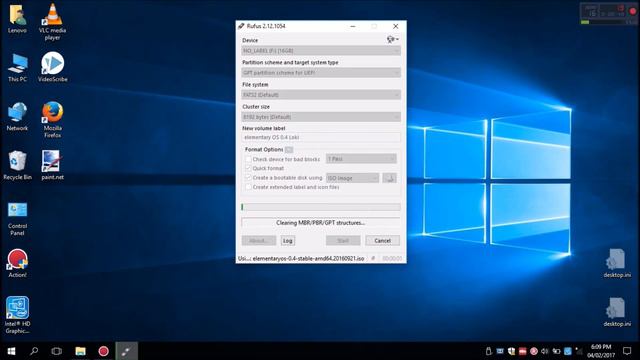Viewport: 640px width, 360px height.
Task: Launch VideoScribe from desktop
Action: click(53, 67)
